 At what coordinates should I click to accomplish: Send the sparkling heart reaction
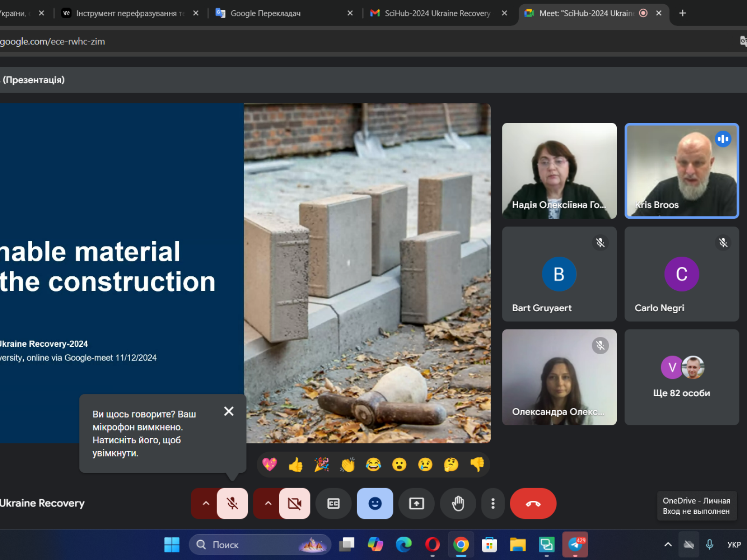270,464
